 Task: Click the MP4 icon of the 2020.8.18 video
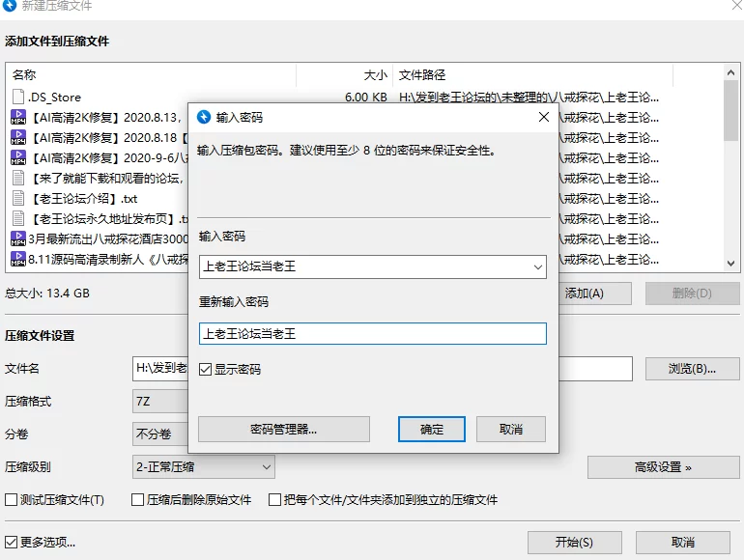[x=18, y=137]
